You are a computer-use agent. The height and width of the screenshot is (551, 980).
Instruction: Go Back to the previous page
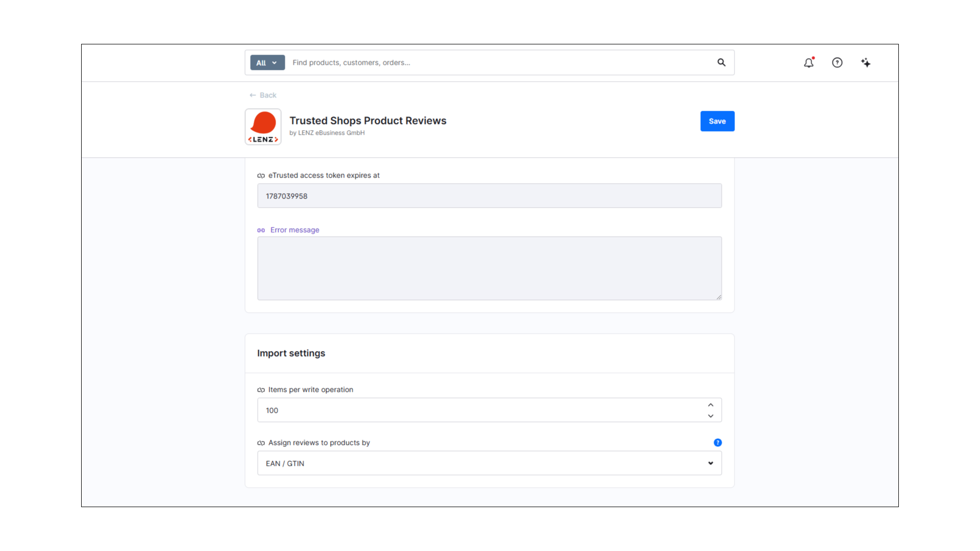click(263, 95)
